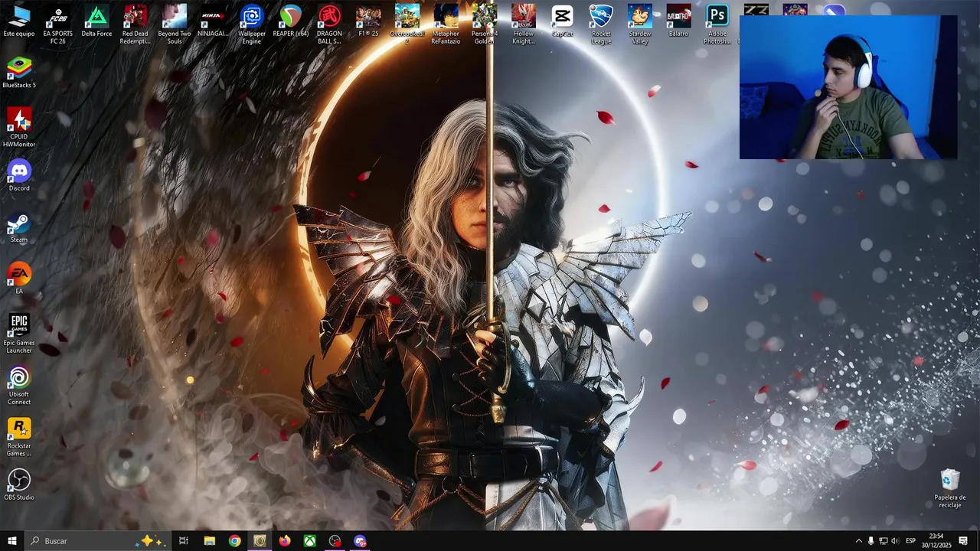Select the EA app desktop shortcut
The height and width of the screenshot is (551, 980).
(19, 279)
